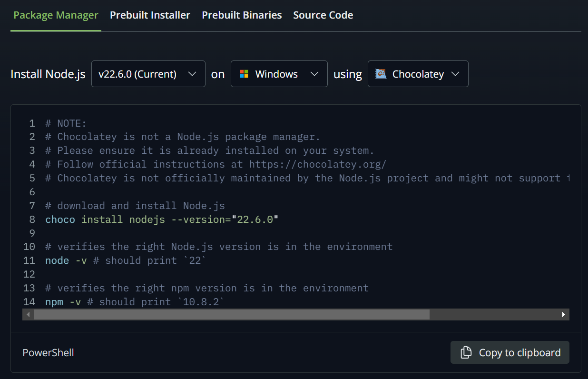This screenshot has height=379, width=588.
Task: Click 'Chocolatey is not a Node.js package manager' line
Action: pyautogui.click(x=183, y=137)
